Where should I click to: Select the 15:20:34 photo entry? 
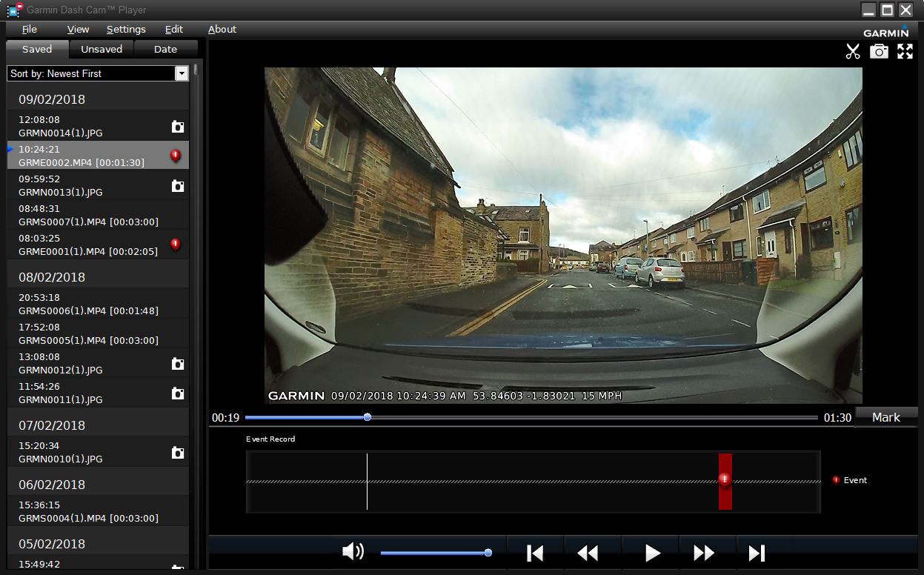pos(98,452)
